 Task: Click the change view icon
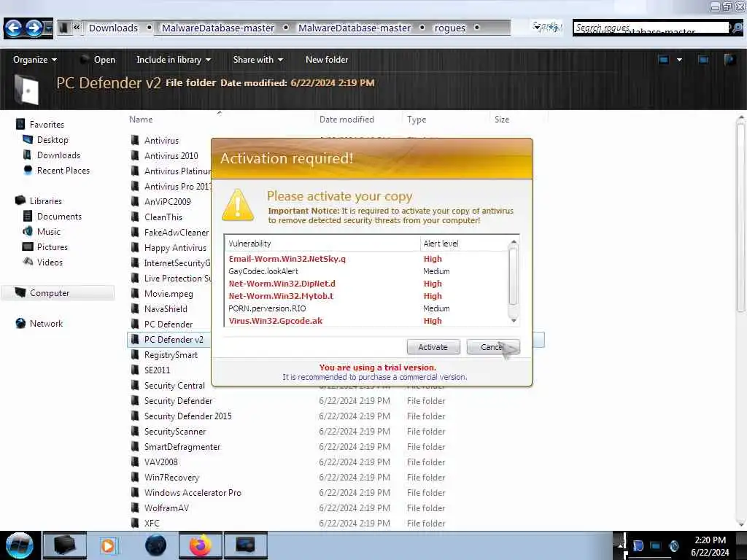tap(663, 60)
